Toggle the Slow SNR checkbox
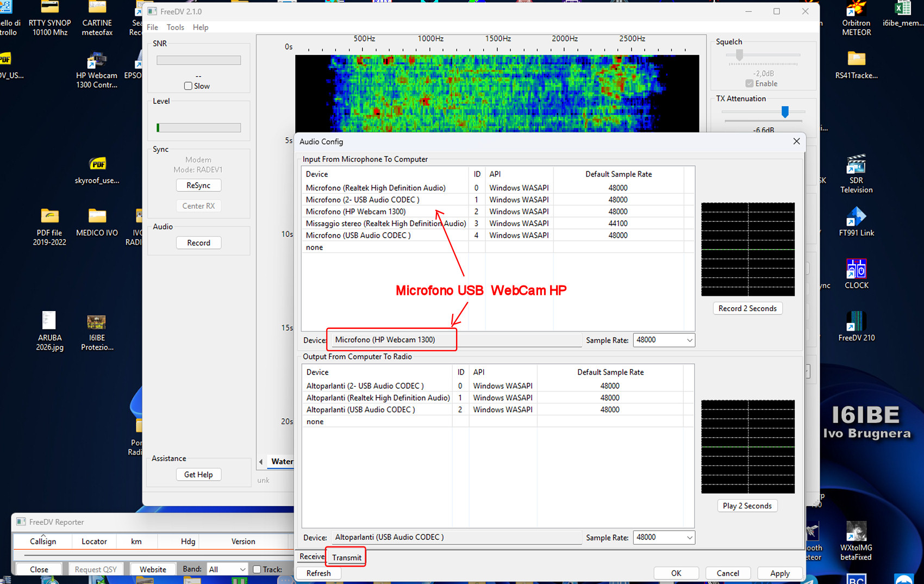This screenshot has height=584, width=924. [x=188, y=86]
